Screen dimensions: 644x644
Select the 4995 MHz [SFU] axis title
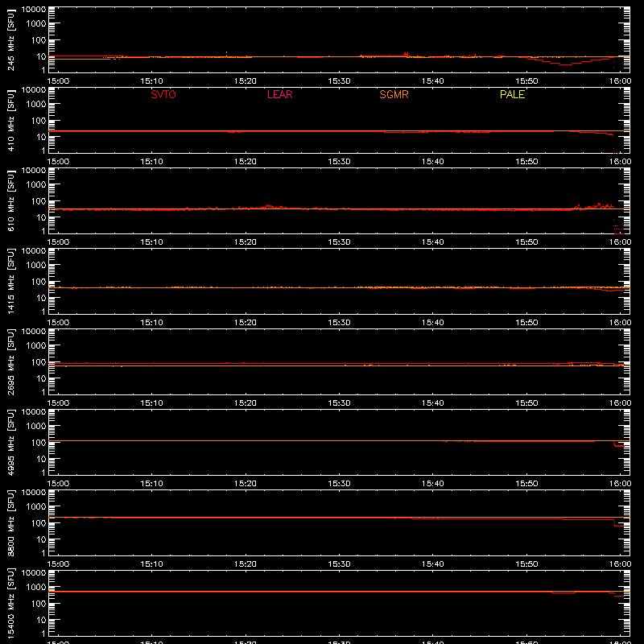point(10,442)
